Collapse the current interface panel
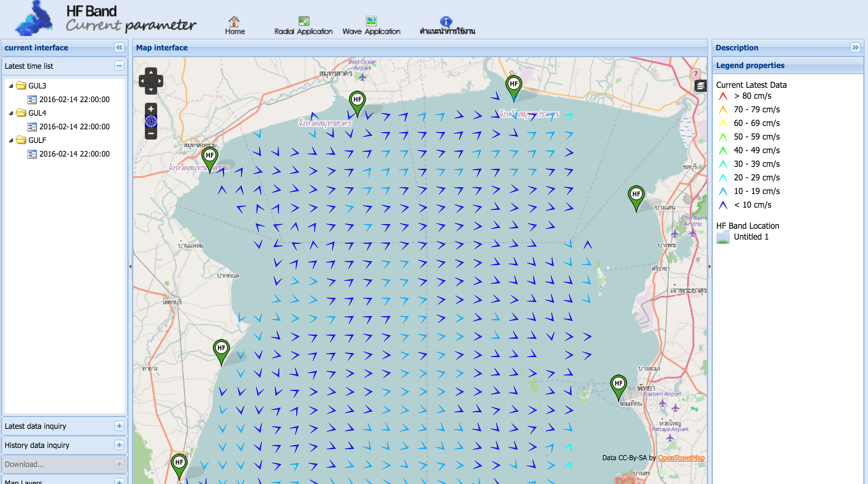This screenshot has width=868, height=484. [119, 47]
